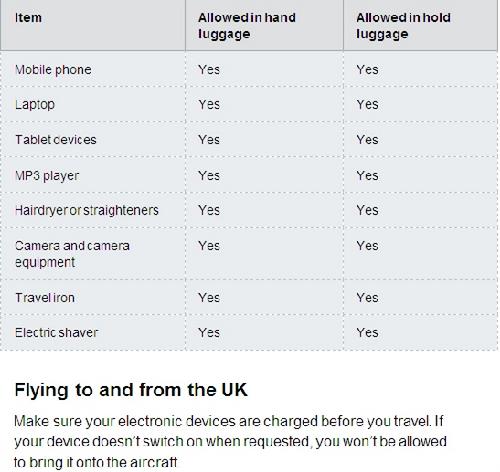Click hand luggage Yes for Mobile phone
Image resolution: width=500 pixels, height=472 pixels.
(x=209, y=70)
